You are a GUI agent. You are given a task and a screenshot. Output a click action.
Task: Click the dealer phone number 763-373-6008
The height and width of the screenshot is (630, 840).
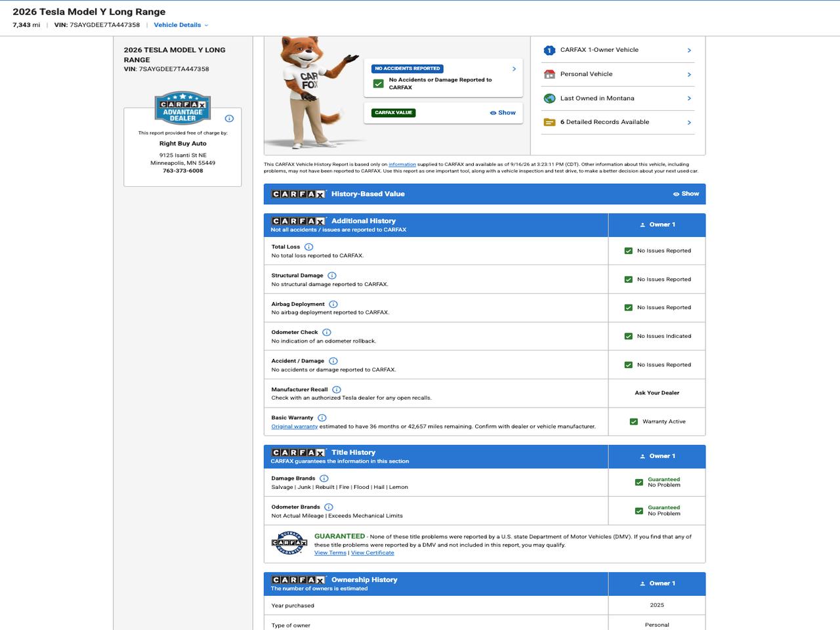pyautogui.click(x=183, y=171)
